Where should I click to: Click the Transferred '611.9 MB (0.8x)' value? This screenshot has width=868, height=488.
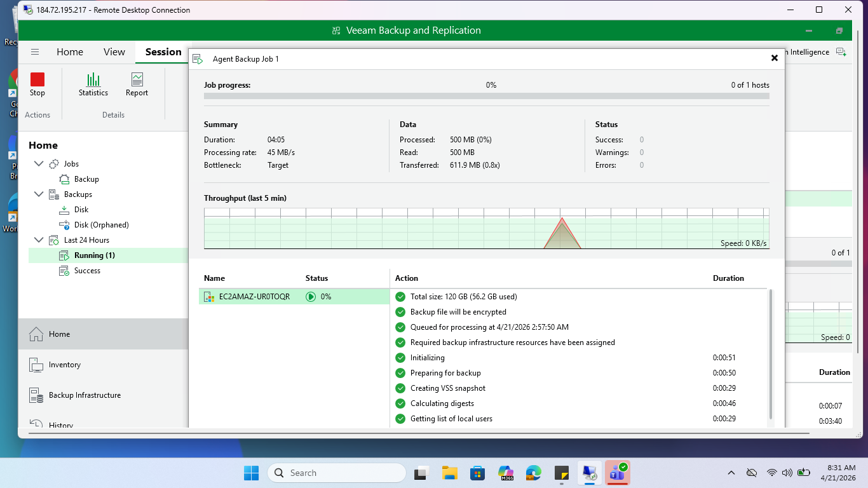coord(475,165)
